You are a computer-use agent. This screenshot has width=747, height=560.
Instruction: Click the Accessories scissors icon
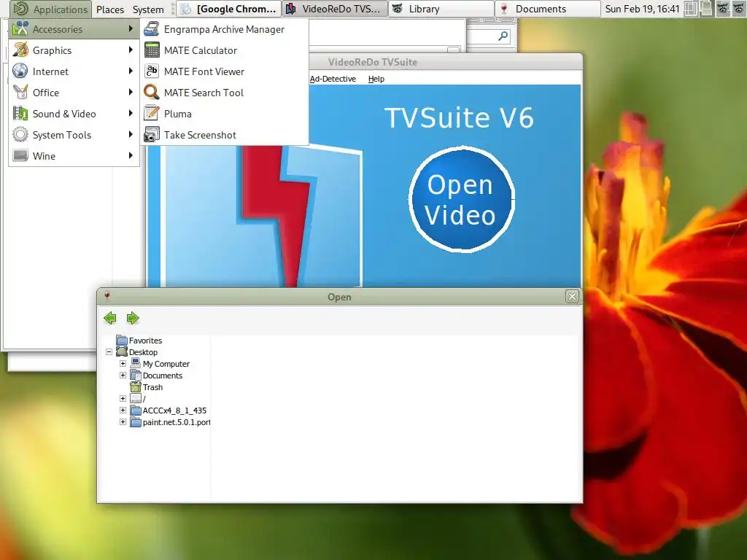[x=20, y=29]
